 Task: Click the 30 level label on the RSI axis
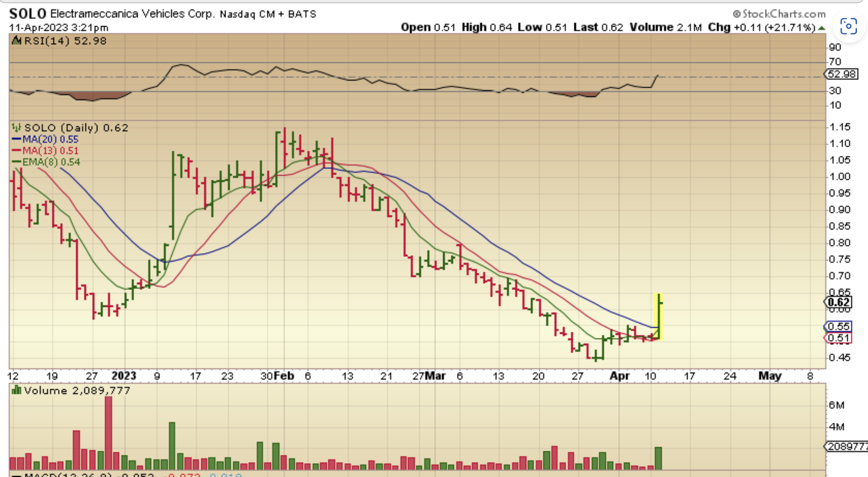[835, 91]
